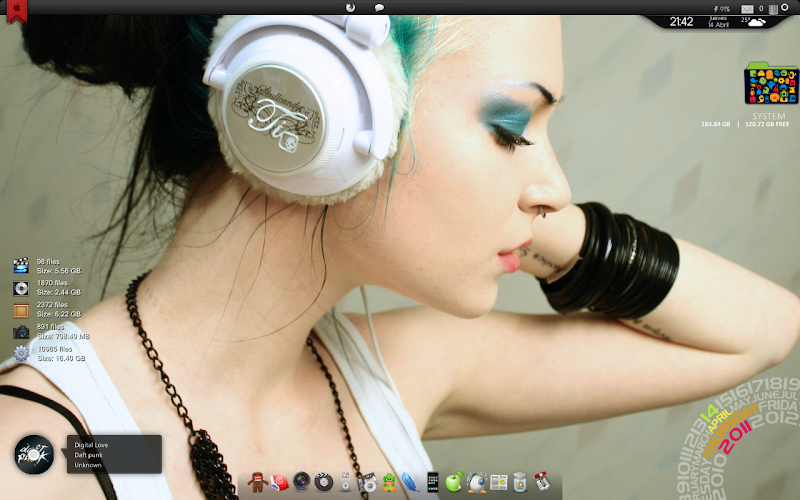Open the music disc folder with 1870 files
800x500 pixels.
point(20,288)
